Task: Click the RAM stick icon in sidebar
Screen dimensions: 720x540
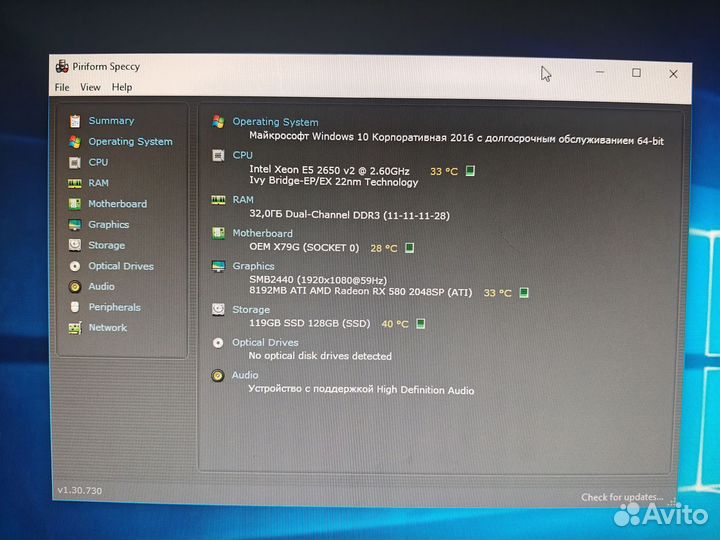Action: click(74, 183)
